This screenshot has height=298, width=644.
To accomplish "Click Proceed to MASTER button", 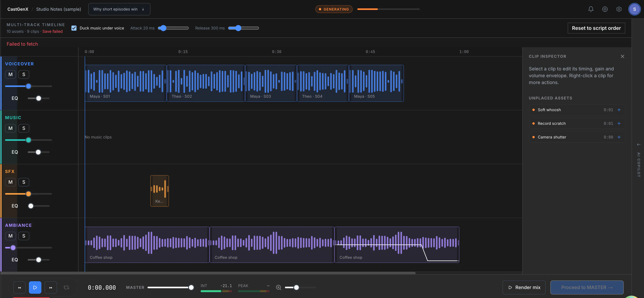I will [x=587, y=287].
